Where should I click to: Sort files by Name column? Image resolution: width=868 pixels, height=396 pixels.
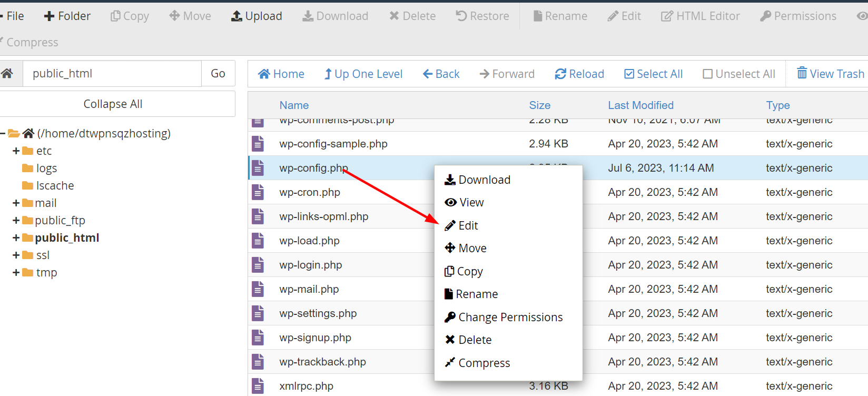(294, 105)
